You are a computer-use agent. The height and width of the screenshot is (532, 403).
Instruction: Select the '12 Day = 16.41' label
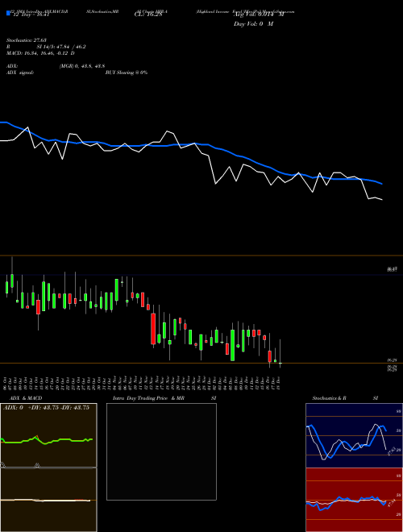31,15
